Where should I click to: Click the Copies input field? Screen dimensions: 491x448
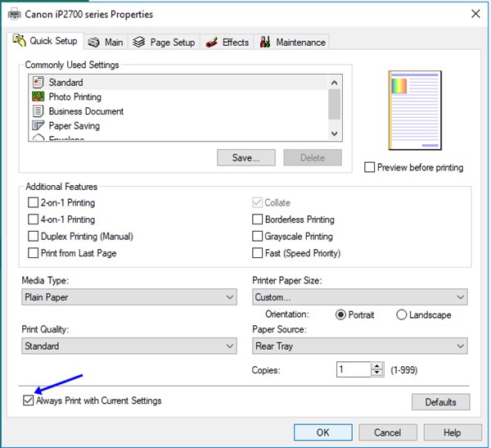(354, 369)
